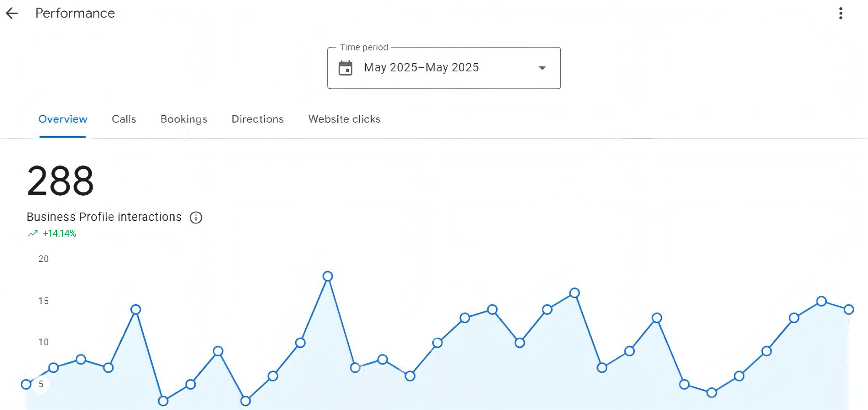Image resolution: width=868 pixels, height=410 pixels.
Task: Select the Directions tab
Action: (257, 119)
